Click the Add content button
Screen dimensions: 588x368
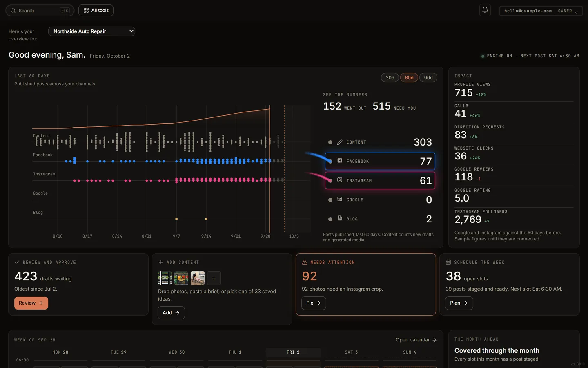(x=171, y=313)
